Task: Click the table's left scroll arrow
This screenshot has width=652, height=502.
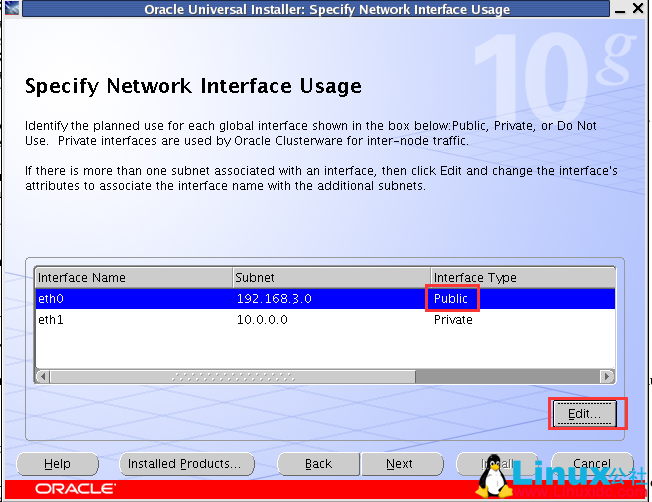Action: point(42,377)
